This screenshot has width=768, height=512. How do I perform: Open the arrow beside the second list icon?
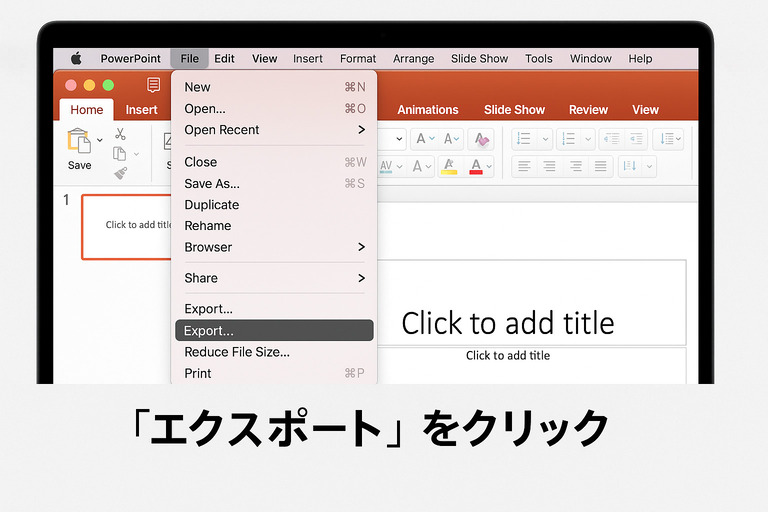point(588,140)
